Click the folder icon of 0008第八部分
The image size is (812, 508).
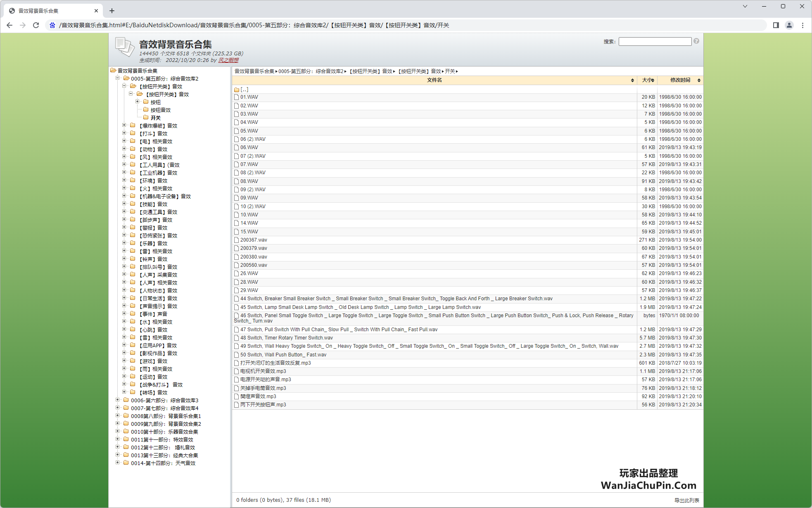(x=126, y=415)
